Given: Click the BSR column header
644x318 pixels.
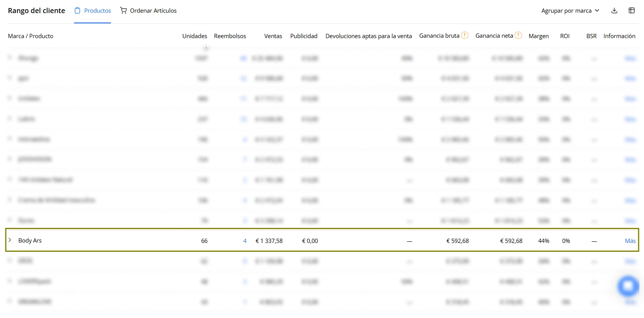Looking at the screenshot, I should (591, 36).
